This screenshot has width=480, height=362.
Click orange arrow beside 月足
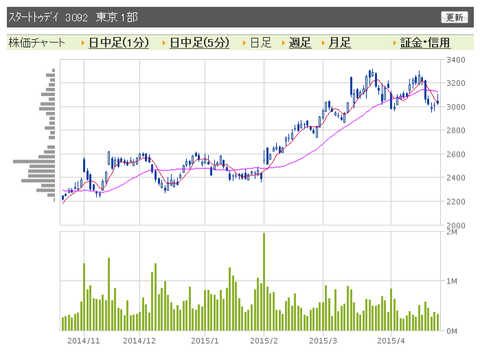click(x=323, y=43)
